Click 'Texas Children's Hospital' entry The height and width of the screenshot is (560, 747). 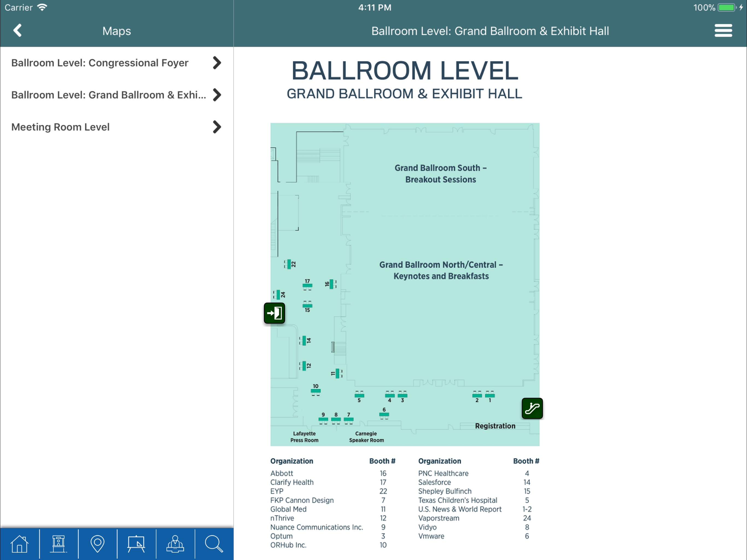point(458,500)
